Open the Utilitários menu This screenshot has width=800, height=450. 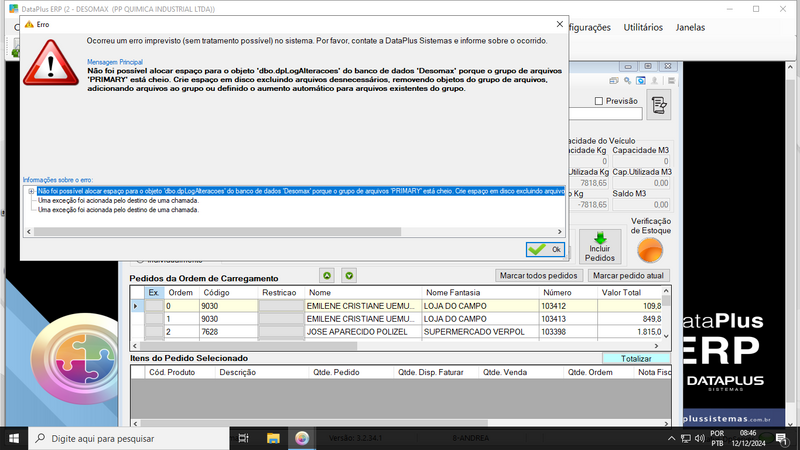[643, 28]
